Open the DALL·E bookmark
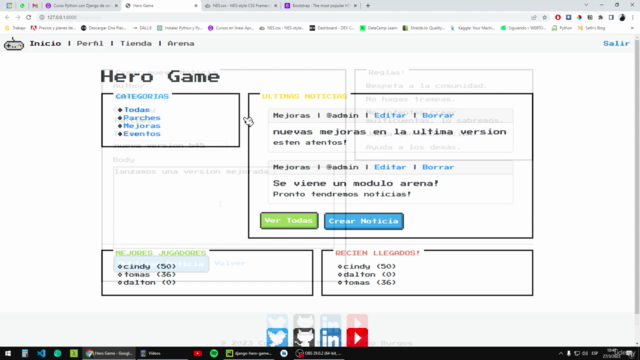The image size is (640, 360). (x=142, y=28)
